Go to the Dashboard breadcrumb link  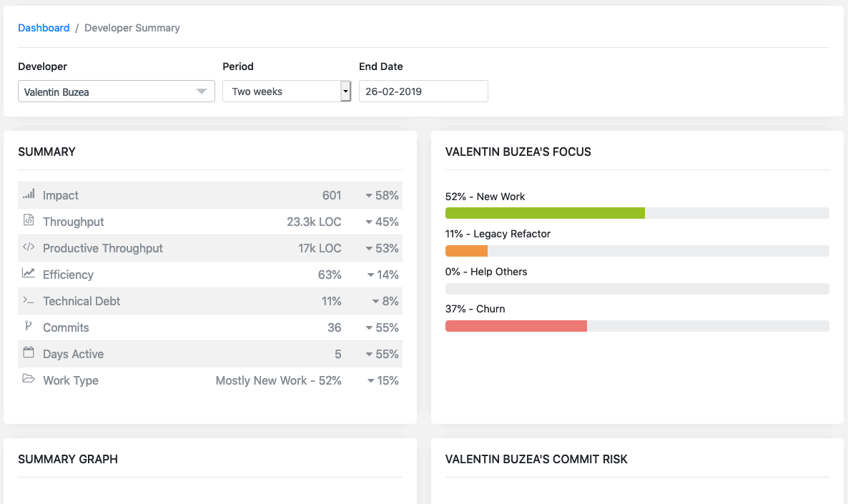(44, 28)
